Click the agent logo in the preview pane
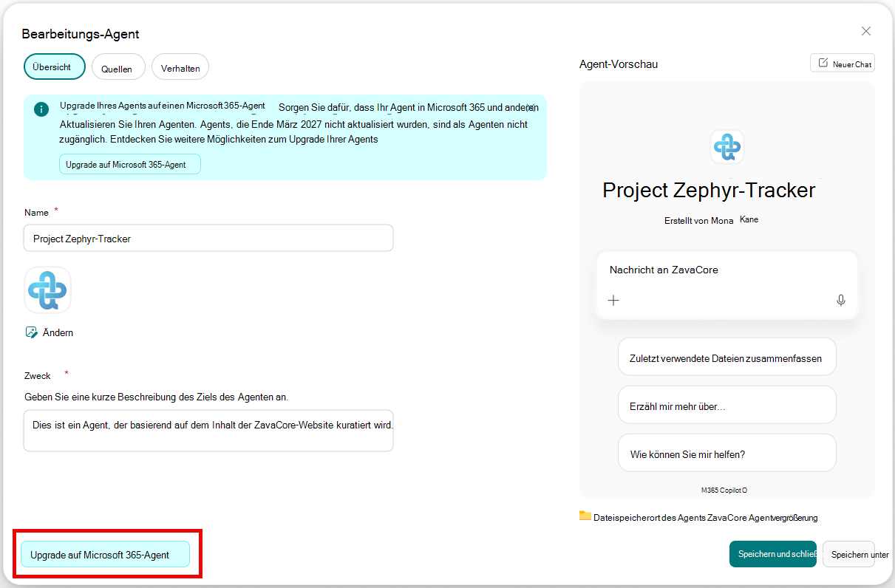Screen dimensions: 895x588 [x=727, y=146]
